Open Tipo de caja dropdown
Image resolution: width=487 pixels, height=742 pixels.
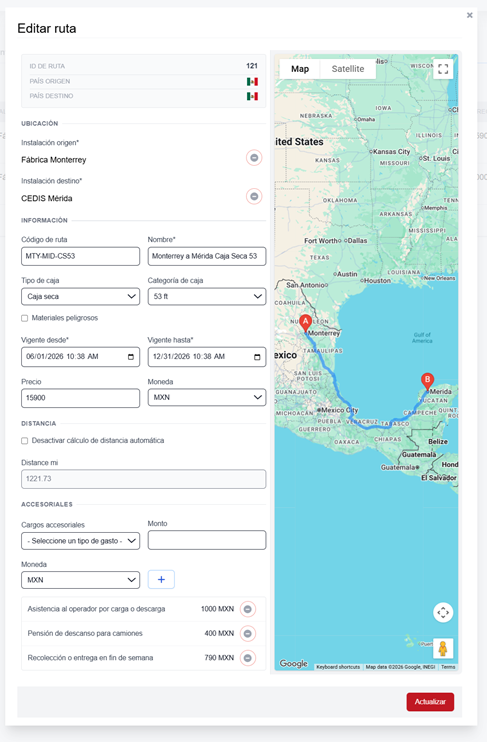pos(80,297)
